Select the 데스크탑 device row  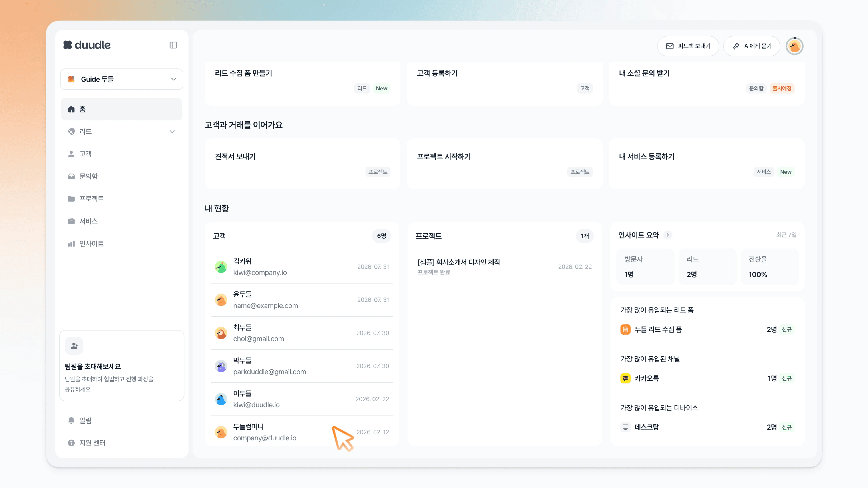point(707,427)
